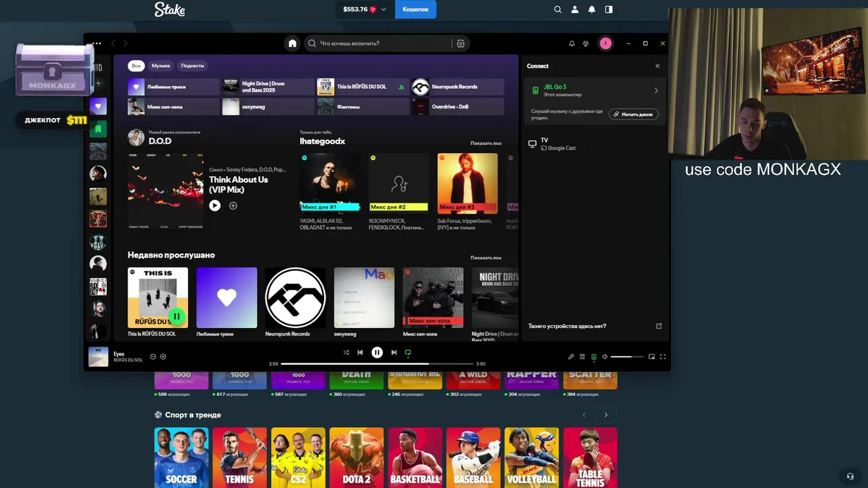Screen dimensions: 868x488
Task: Open DOTA 2 sport tile on Stake
Action: [x=357, y=457]
